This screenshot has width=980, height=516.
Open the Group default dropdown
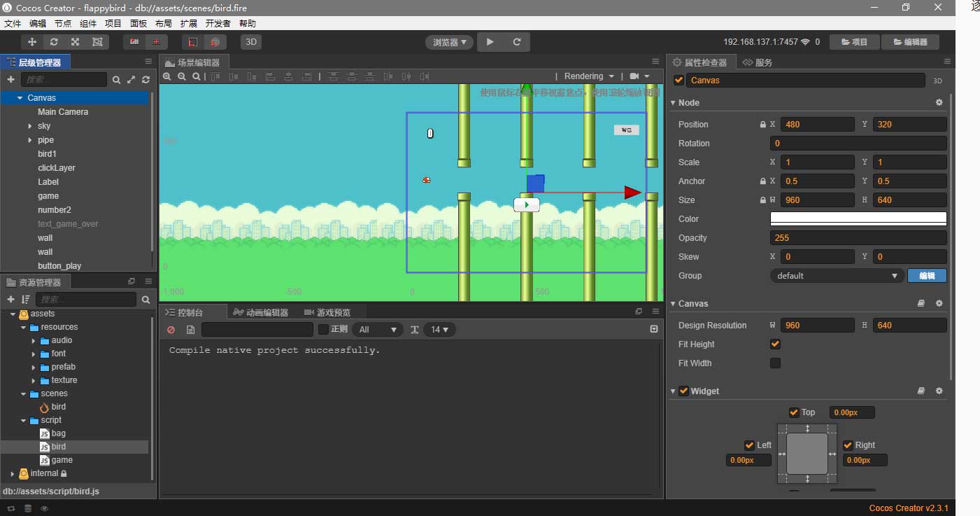[837, 276]
